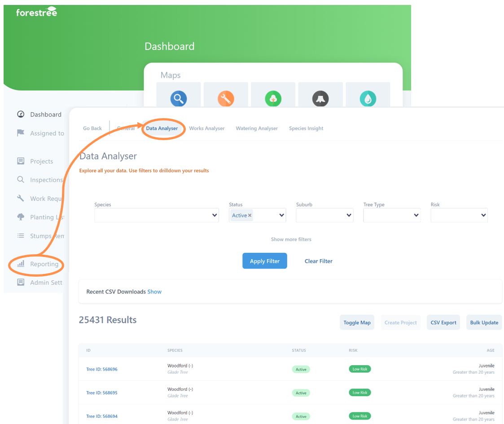Open Tree ID 568696 details link
Screen dimensions: 504x424
102,369
